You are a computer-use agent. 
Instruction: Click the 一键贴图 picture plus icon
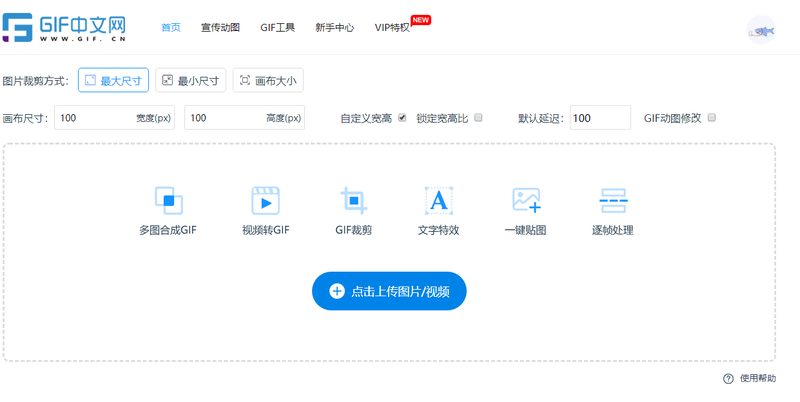click(527, 200)
